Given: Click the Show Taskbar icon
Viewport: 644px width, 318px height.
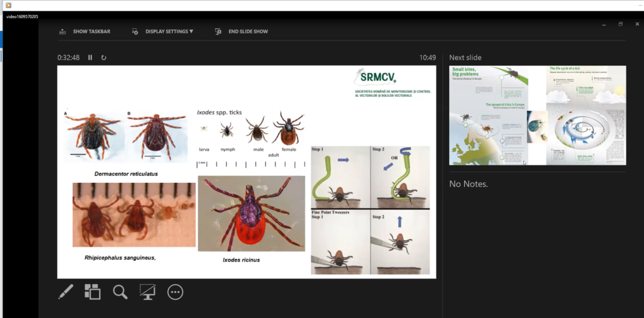Looking at the screenshot, I should point(62,31).
